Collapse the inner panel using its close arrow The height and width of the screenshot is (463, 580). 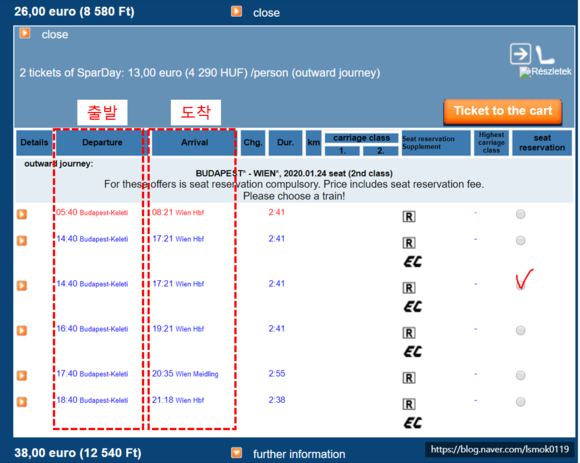(x=25, y=33)
